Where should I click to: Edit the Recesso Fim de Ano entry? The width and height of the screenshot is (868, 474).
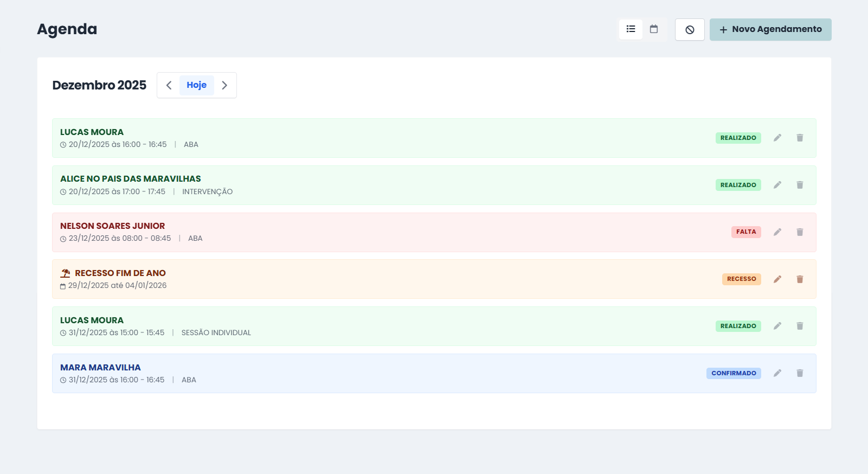coord(777,279)
